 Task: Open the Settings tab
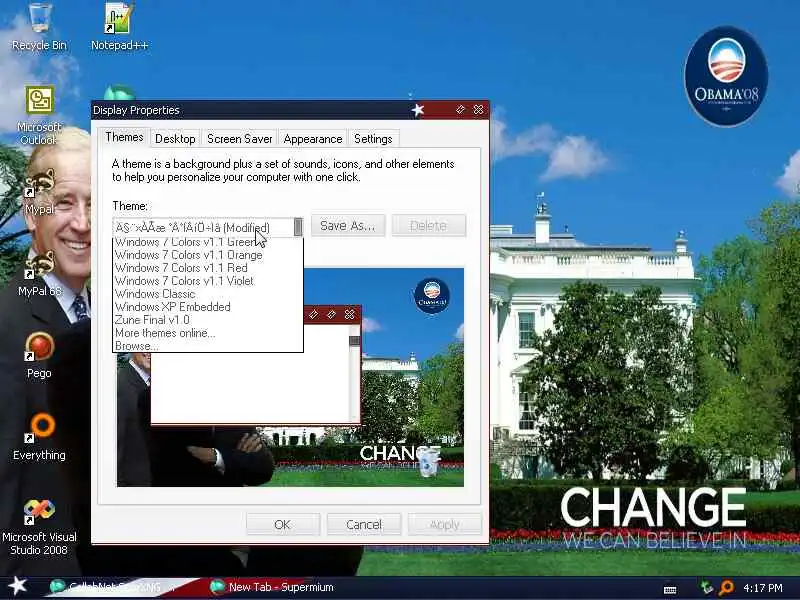point(373,139)
